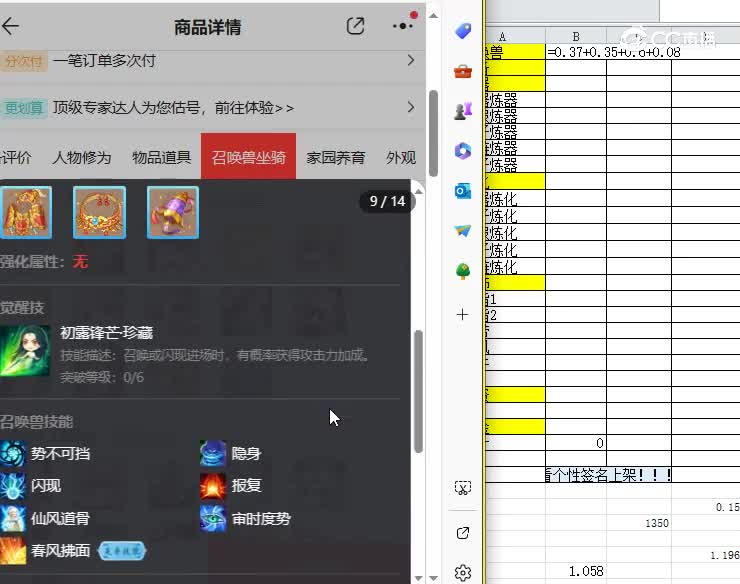Viewport: 740px width, 584px height.
Task: Click the 闪现 skill icon
Action: click(x=13, y=486)
